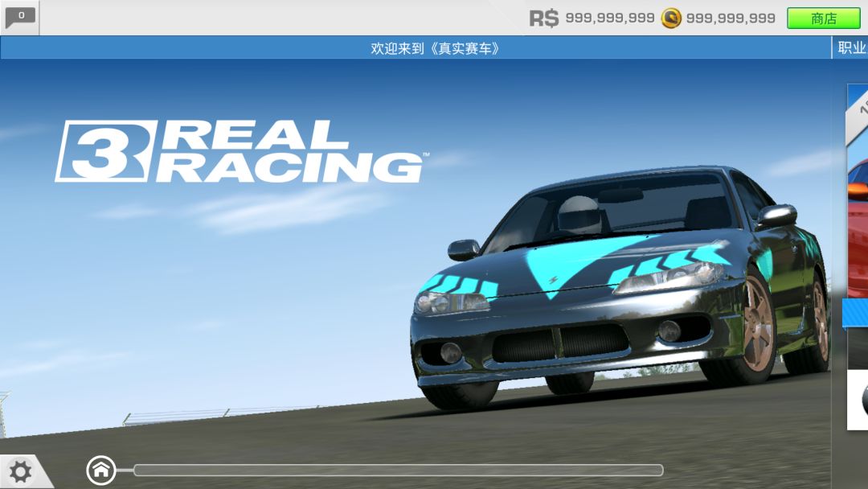The width and height of the screenshot is (868, 489).
Task: Tap the R$ currency icon
Action: 543,18
